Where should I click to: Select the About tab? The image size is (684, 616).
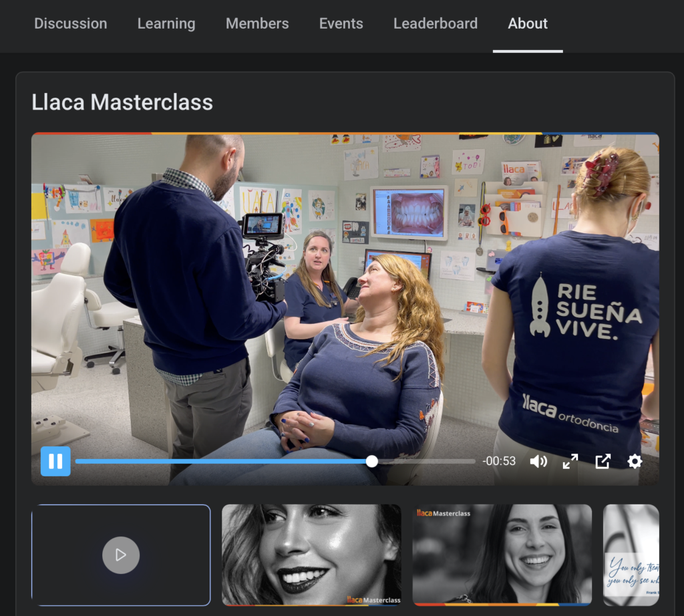[528, 23]
